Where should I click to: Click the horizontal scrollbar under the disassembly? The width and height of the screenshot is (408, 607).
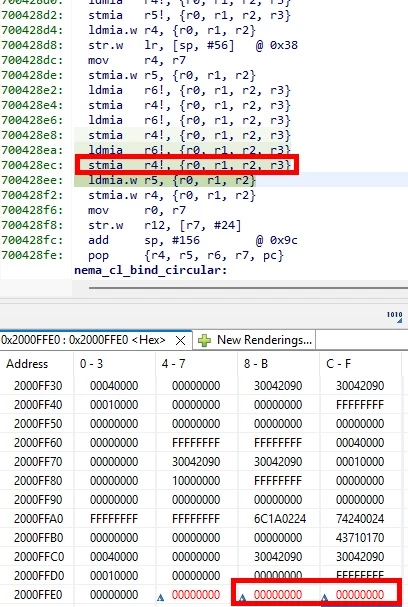point(248,288)
